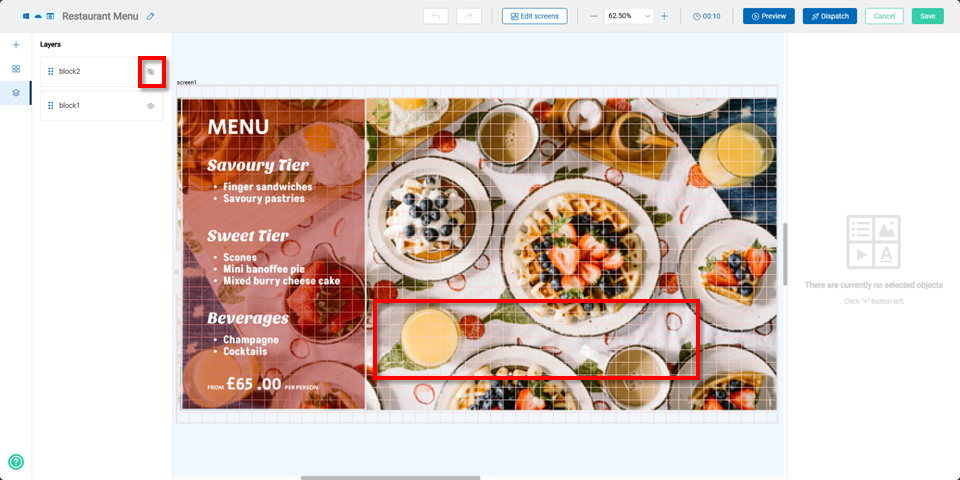Click the redo arrow button

469,17
